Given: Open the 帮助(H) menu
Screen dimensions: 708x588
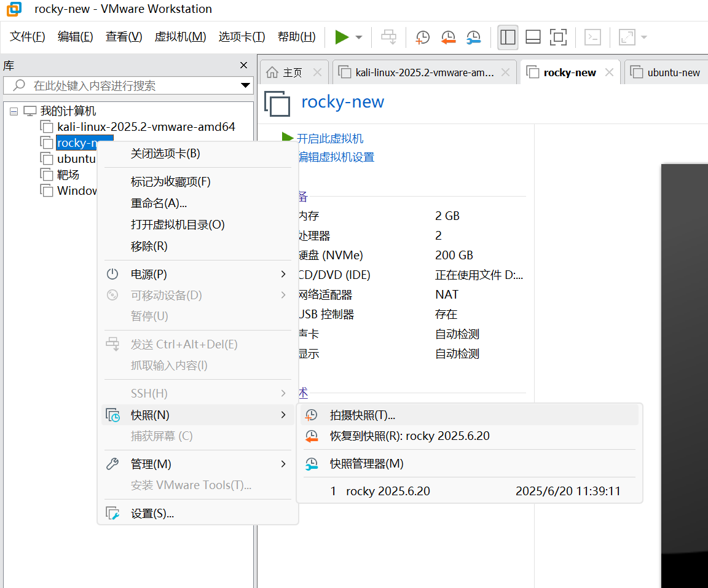Looking at the screenshot, I should point(297,36).
